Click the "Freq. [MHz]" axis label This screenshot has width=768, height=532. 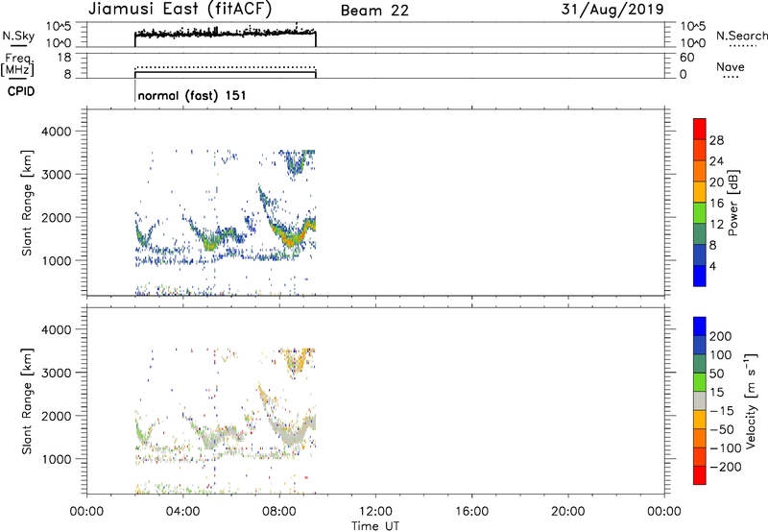pos(17,65)
